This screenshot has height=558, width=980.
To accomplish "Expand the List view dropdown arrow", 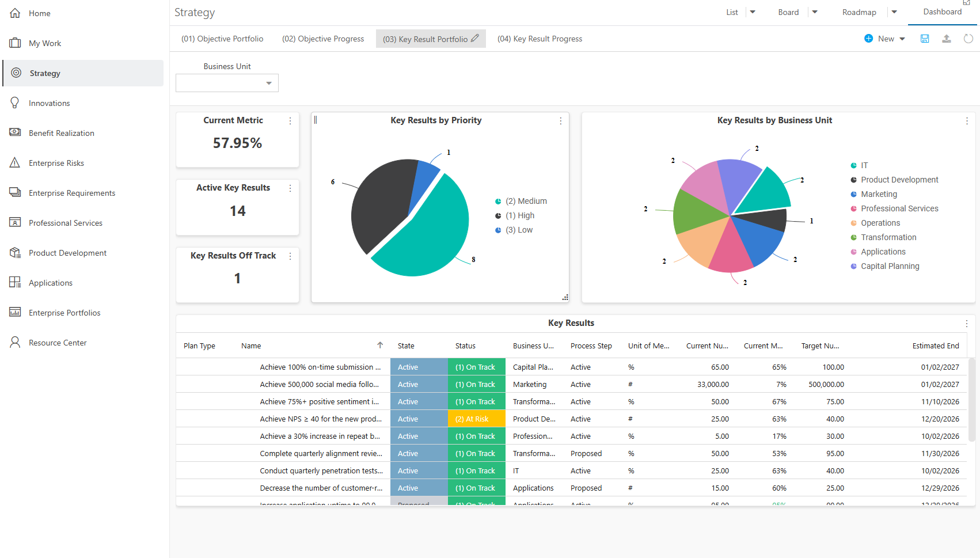I will pyautogui.click(x=753, y=12).
